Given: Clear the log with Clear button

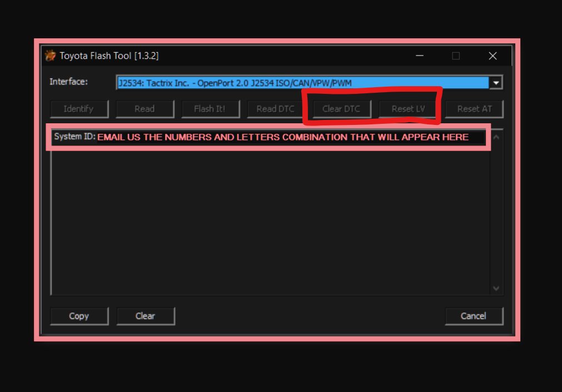Looking at the screenshot, I should [145, 316].
